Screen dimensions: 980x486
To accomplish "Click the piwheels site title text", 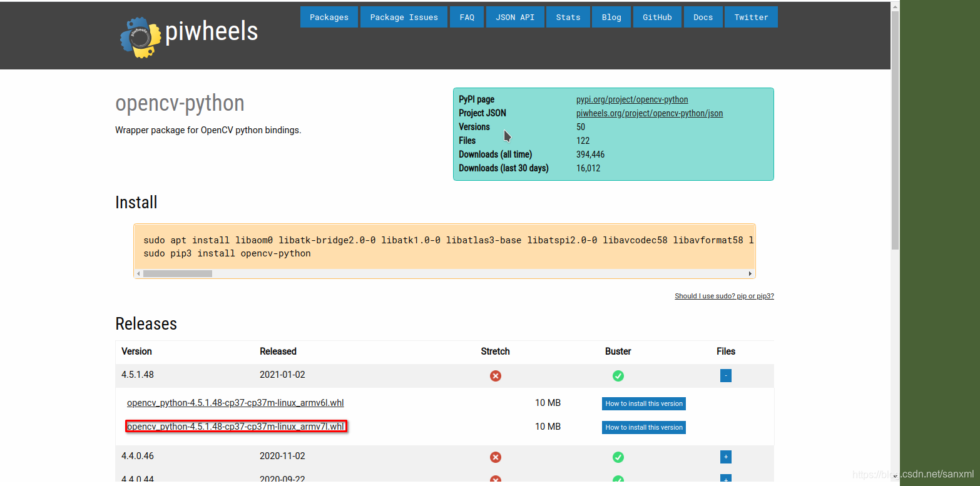I will (212, 31).
